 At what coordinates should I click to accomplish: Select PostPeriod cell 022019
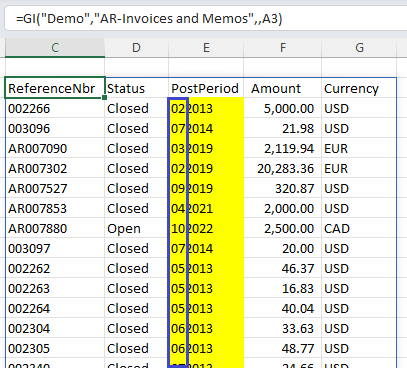[206, 168]
